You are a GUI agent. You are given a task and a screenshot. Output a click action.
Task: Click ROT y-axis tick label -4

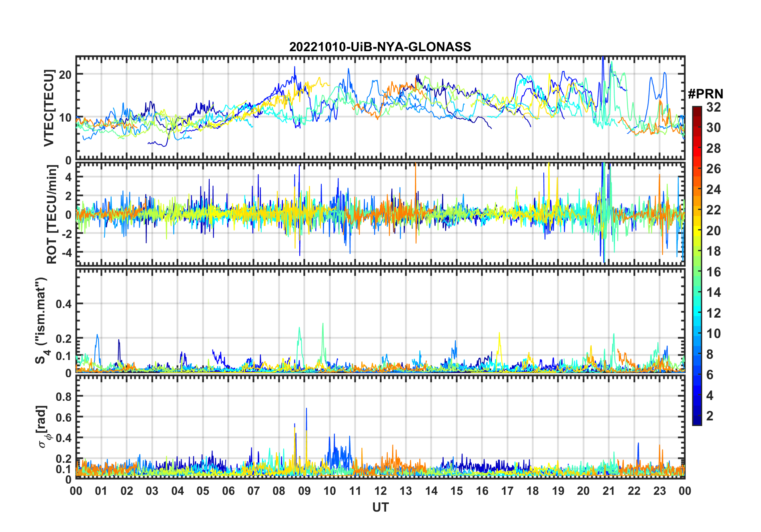(x=67, y=252)
